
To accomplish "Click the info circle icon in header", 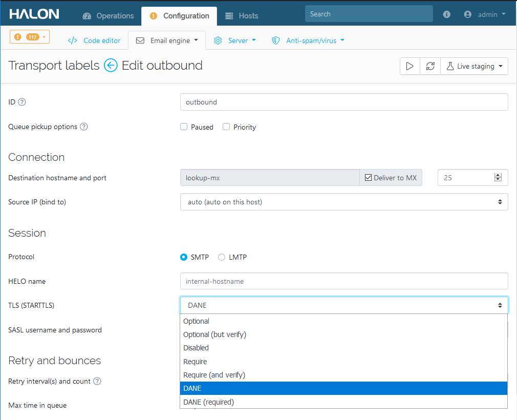I will pos(447,15).
